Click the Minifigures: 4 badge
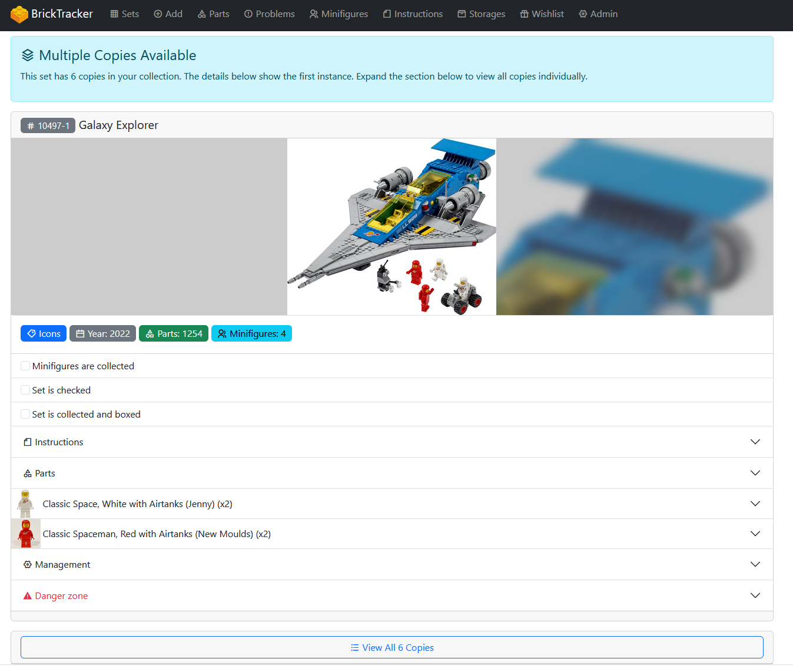The width and height of the screenshot is (793, 672). [x=251, y=333]
